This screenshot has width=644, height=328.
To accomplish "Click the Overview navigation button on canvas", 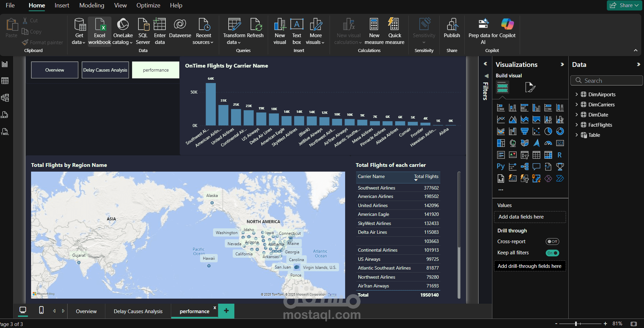I will coord(55,70).
